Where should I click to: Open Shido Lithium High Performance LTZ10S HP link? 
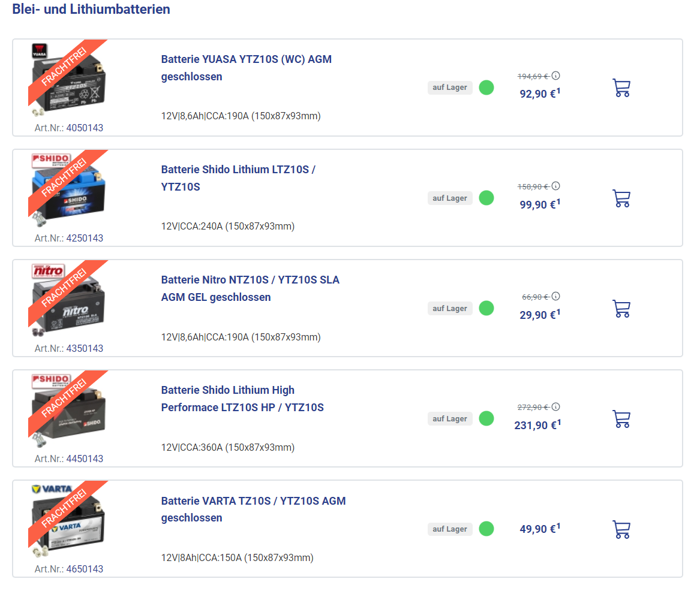[242, 399]
